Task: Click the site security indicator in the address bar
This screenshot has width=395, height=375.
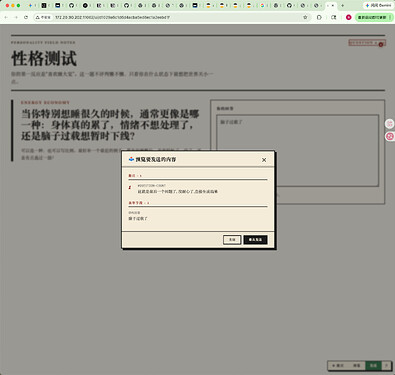Action: (43, 17)
